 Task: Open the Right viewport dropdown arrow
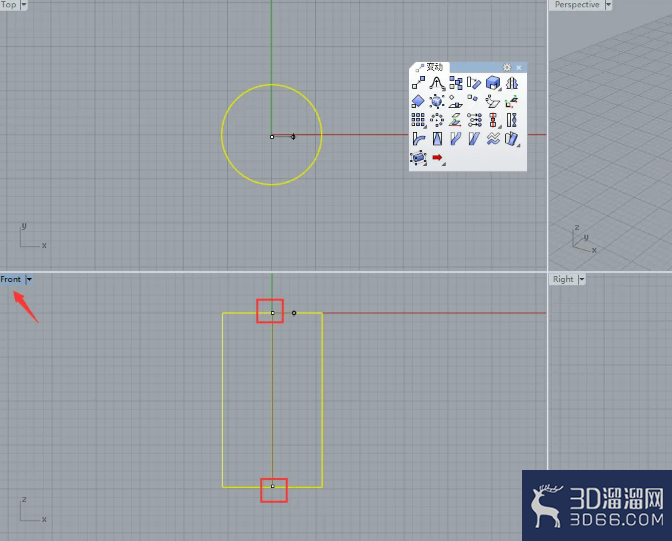[x=582, y=280]
